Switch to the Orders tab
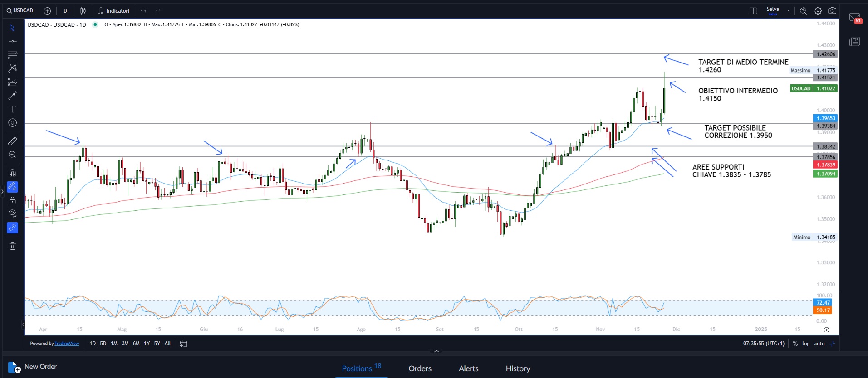Image resolution: width=868 pixels, height=378 pixels. click(x=420, y=368)
